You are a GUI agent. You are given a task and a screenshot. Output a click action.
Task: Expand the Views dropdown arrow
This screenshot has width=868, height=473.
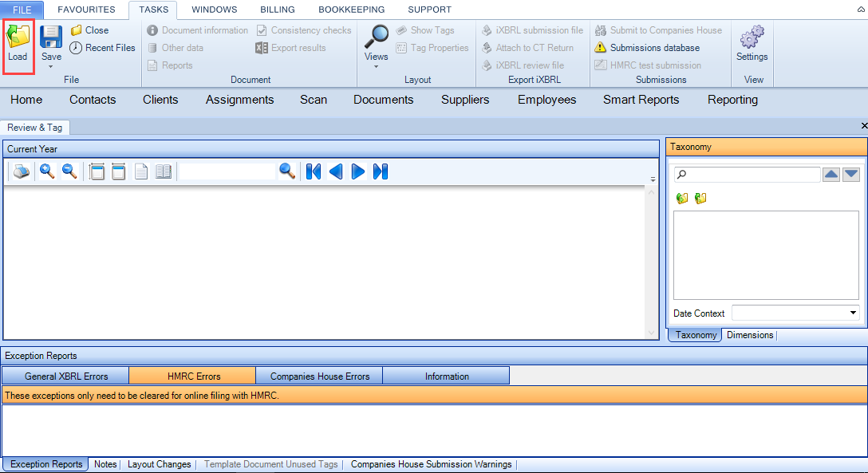point(377,67)
